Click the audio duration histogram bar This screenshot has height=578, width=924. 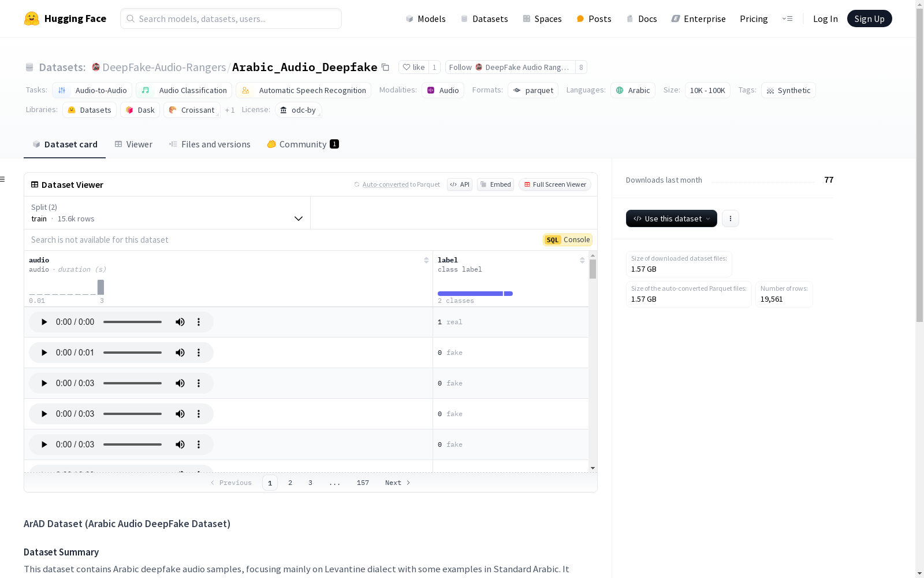100,287
